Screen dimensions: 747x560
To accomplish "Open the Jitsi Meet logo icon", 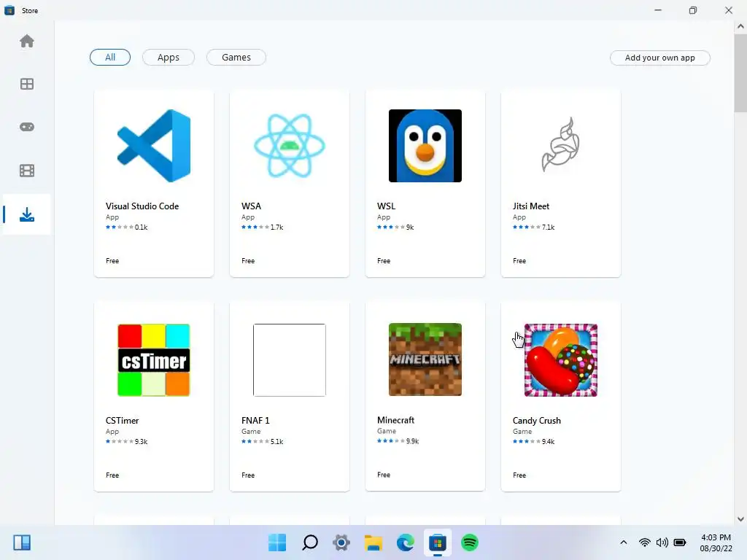I will pyautogui.click(x=561, y=144).
